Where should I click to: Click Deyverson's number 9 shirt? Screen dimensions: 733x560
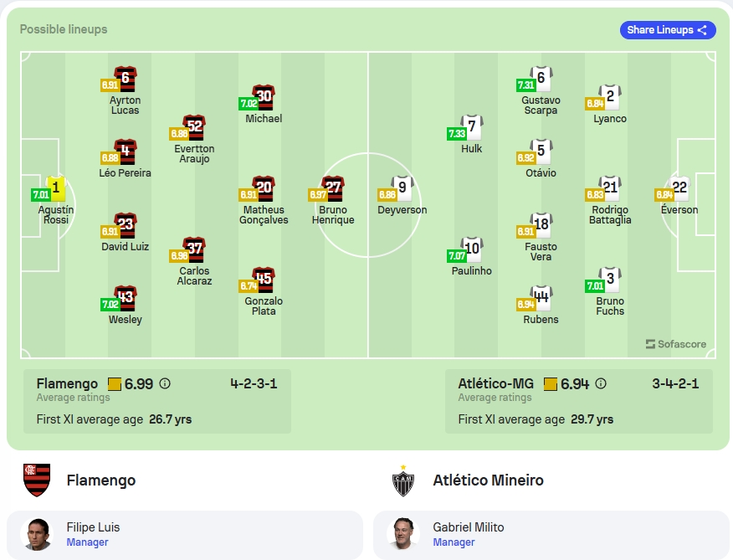click(x=402, y=188)
